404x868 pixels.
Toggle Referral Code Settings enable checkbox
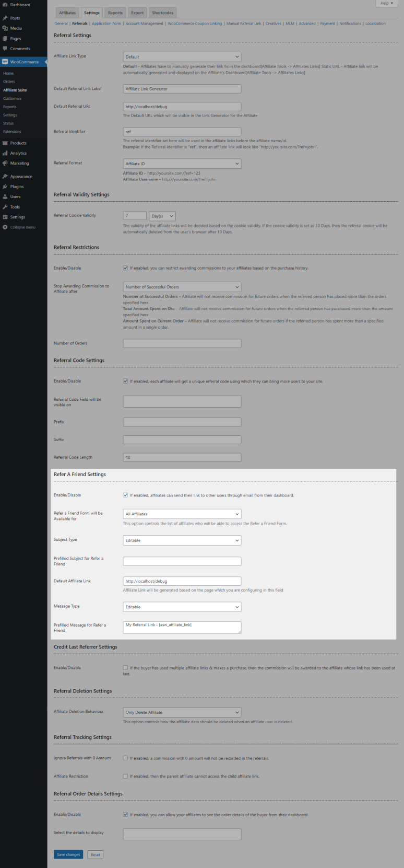(125, 381)
